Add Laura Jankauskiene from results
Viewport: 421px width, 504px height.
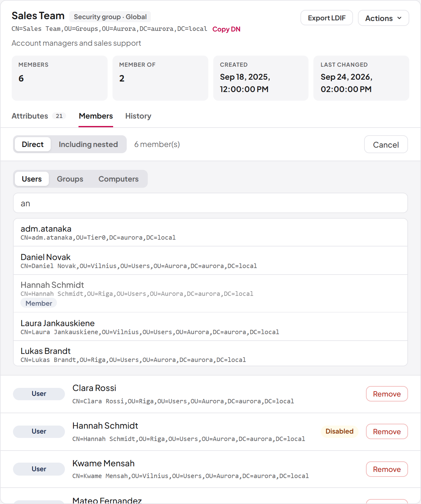210,327
